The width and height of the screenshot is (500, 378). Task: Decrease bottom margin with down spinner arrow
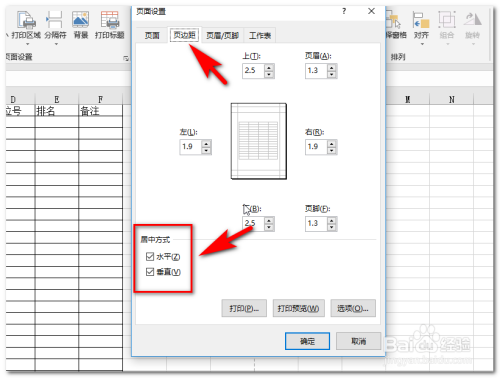click(269, 227)
